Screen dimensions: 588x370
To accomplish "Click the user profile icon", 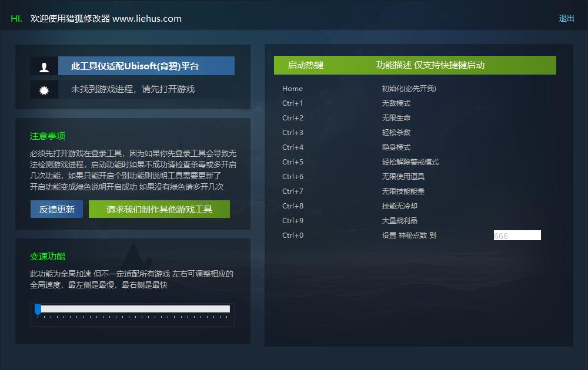I will coord(44,66).
